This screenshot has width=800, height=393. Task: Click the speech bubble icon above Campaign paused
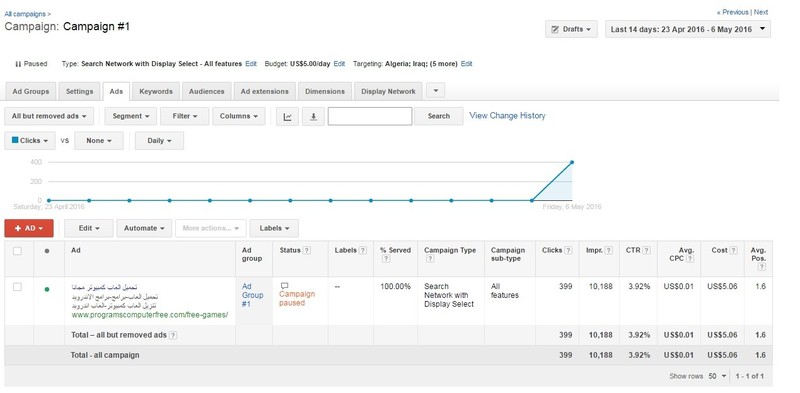(x=285, y=286)
